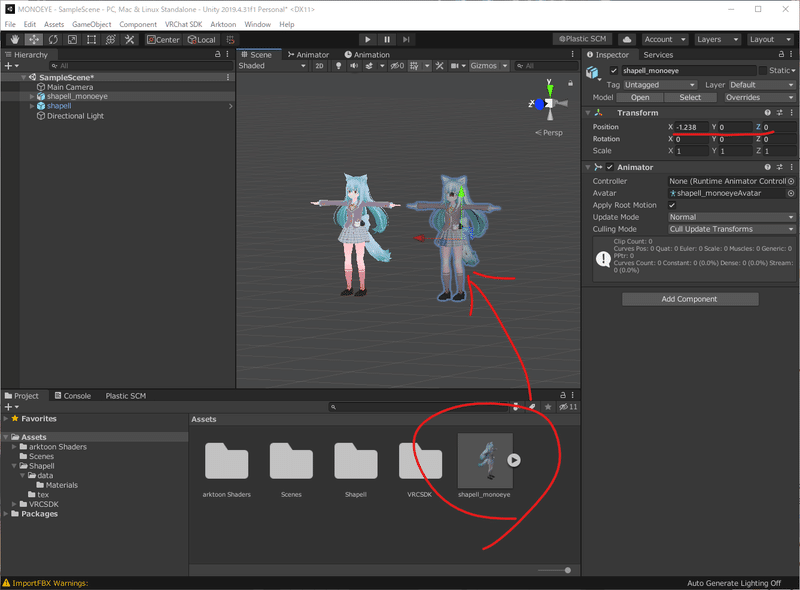Select the Rect tool
Viewport: 800px width, 590px height.
(x=91, y=39)
